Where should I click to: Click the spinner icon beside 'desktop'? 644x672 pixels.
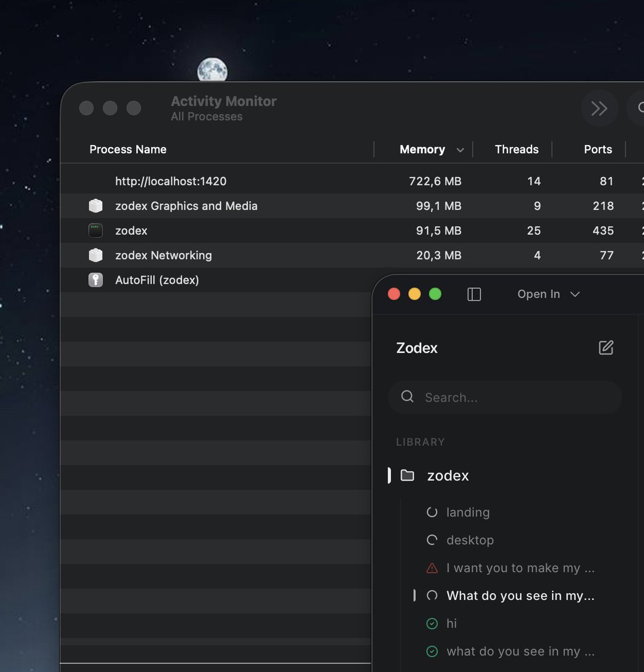click(432, 540)
